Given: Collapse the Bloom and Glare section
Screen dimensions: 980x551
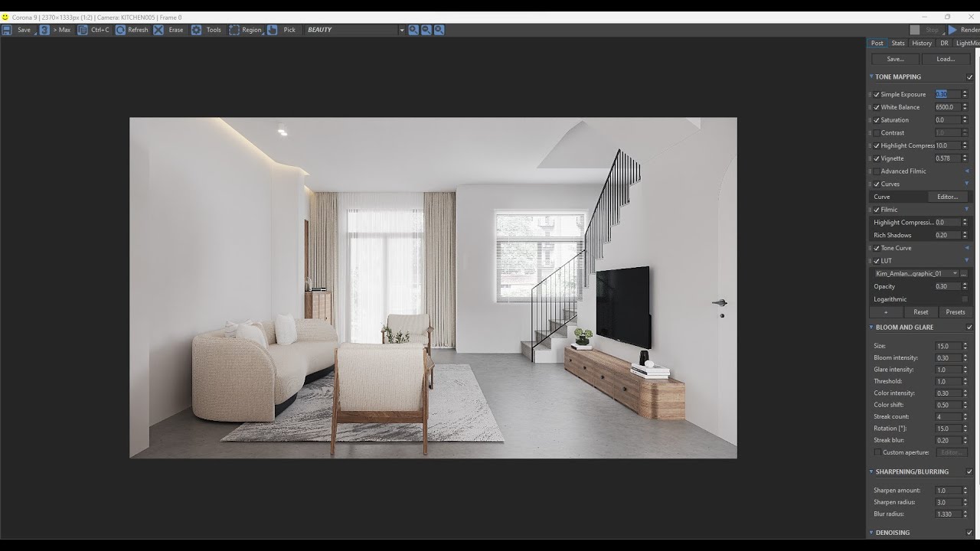Looking at the screenshot, I should (x=871, y=327).
